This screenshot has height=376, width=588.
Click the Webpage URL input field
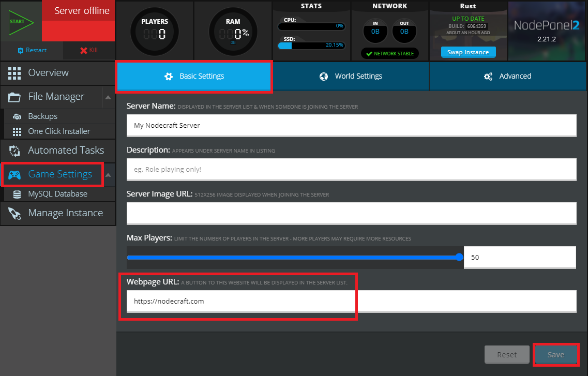(x=351, y=301)
